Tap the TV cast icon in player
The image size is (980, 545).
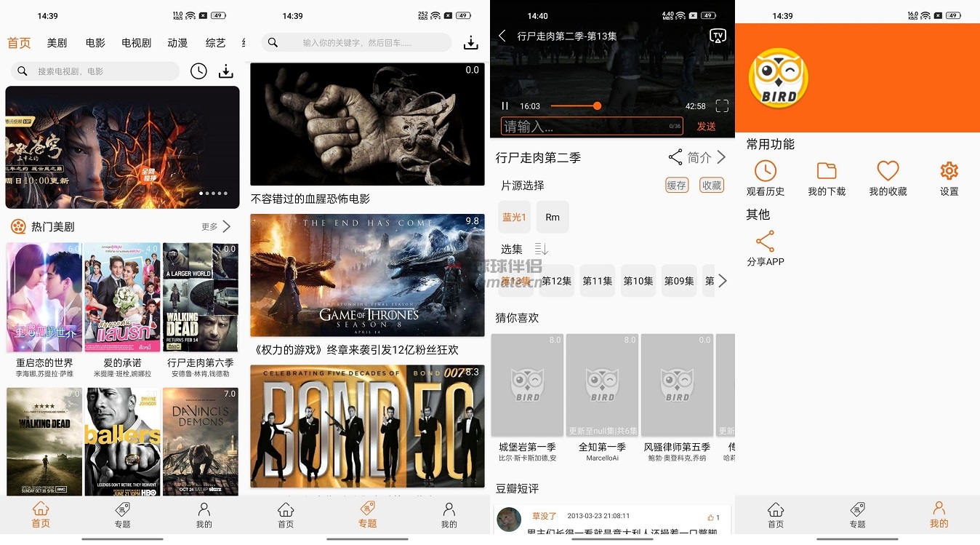[x=718, y=36]
